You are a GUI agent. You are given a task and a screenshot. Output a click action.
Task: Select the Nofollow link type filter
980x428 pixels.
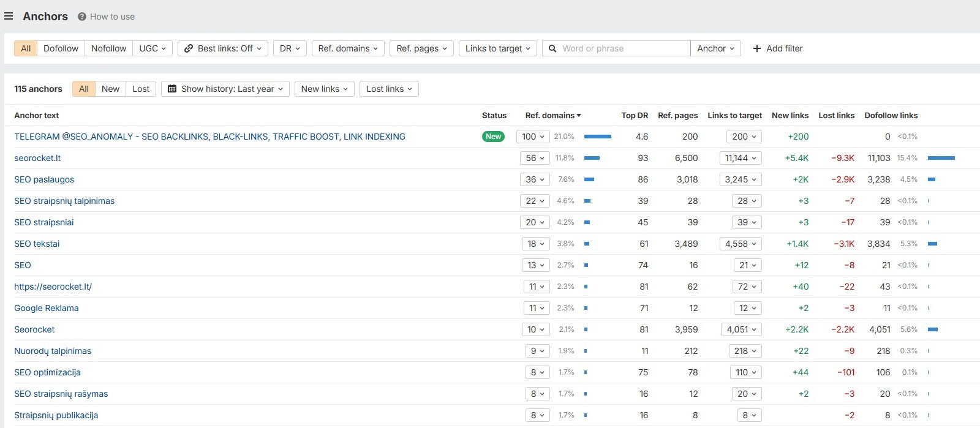click(108, 48)
